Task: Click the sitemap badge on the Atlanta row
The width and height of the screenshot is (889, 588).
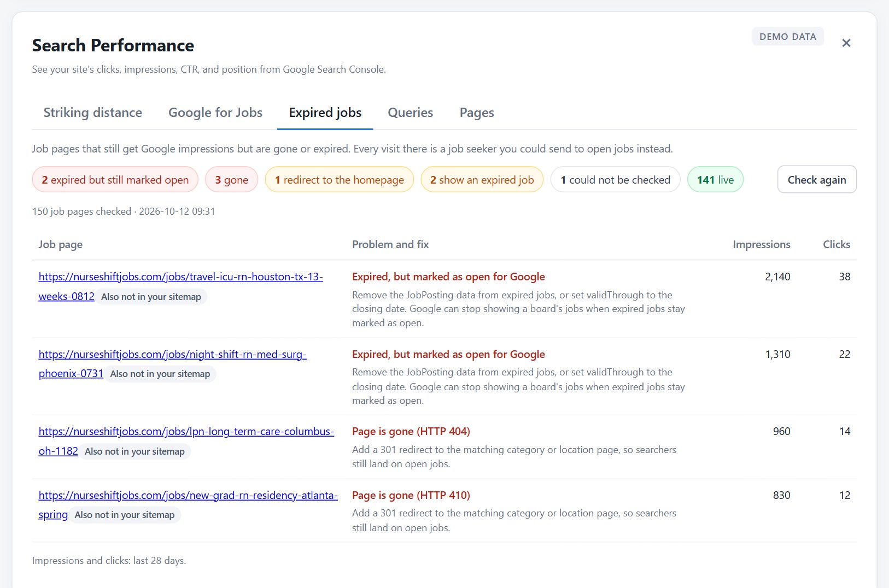Action: (125, 515)
